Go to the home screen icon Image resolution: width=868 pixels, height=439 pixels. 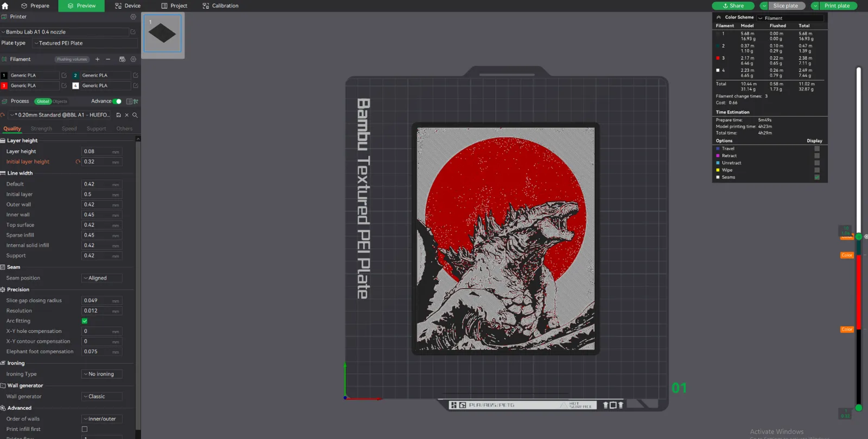point(5,6)
